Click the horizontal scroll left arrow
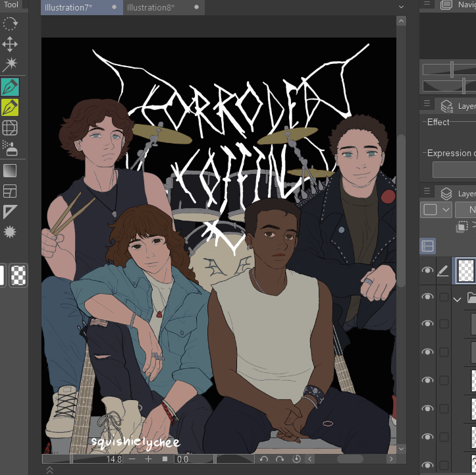This screenshot has height=475, width=476. click(309, 459)
